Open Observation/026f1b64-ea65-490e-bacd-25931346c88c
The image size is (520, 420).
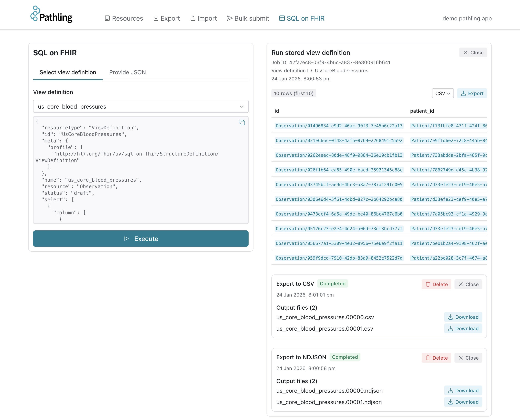[339, 170]
